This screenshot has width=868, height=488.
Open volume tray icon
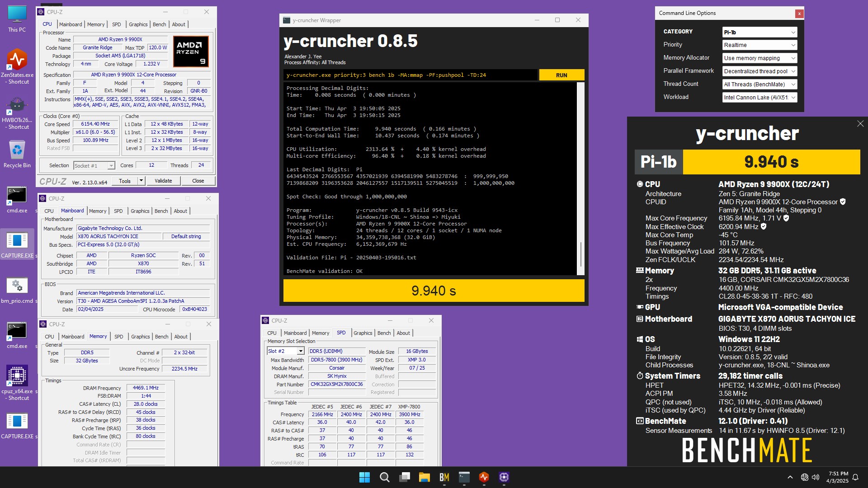click(x=816, y=477)
